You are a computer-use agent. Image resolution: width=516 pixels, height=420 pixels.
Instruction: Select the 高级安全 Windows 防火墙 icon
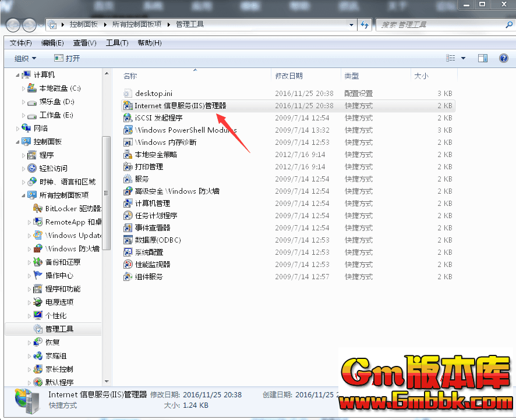coord(128,191)
